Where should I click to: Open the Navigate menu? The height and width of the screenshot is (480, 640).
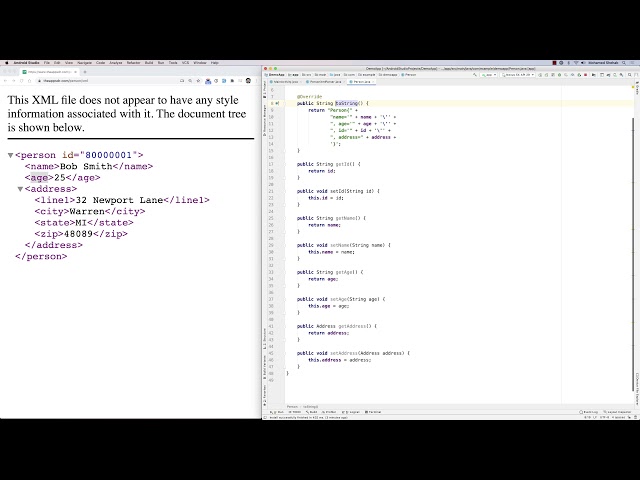pyautogui.click(x=84, y=63)
